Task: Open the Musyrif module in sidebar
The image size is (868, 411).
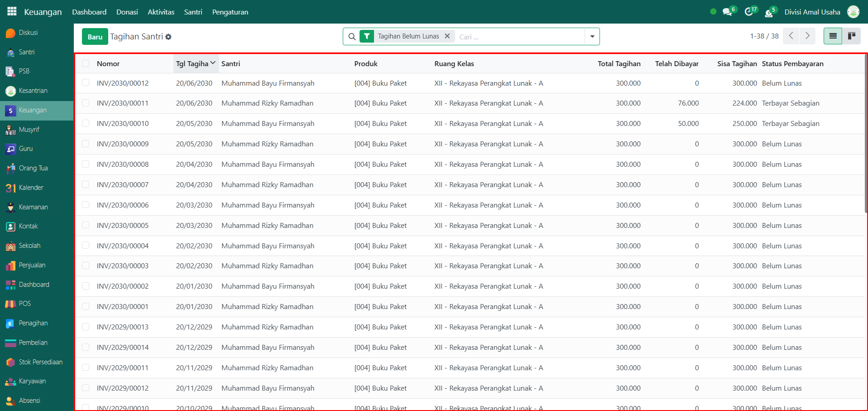Action: click(x=29, y=130)
